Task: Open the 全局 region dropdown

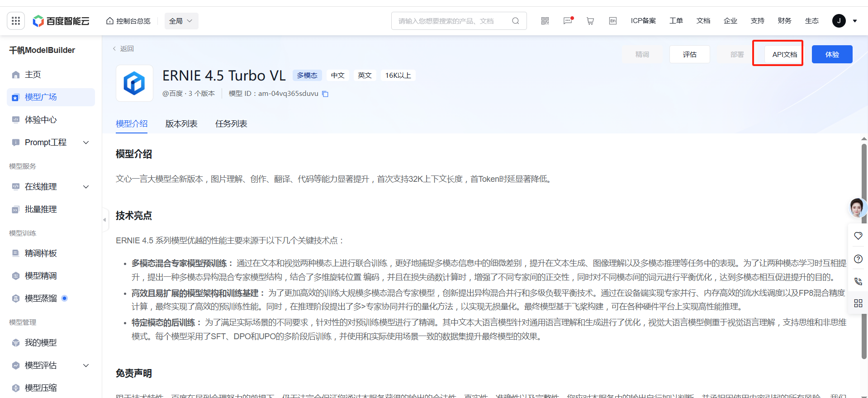Action: [x=181, y=21]
